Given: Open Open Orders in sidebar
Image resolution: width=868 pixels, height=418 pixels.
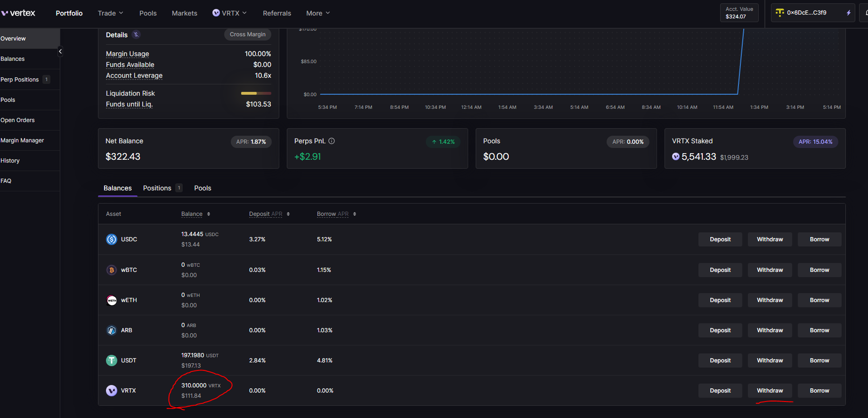Looking at the screenshot, I should (x=30, y=120).
